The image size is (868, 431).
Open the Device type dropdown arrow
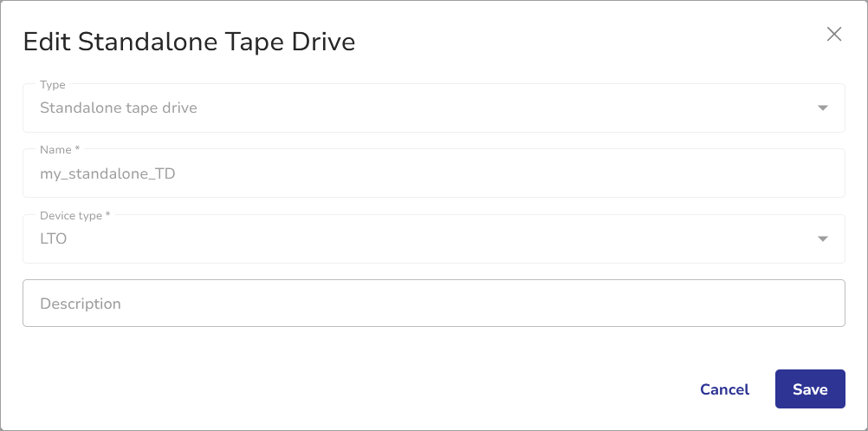(822, 239)
